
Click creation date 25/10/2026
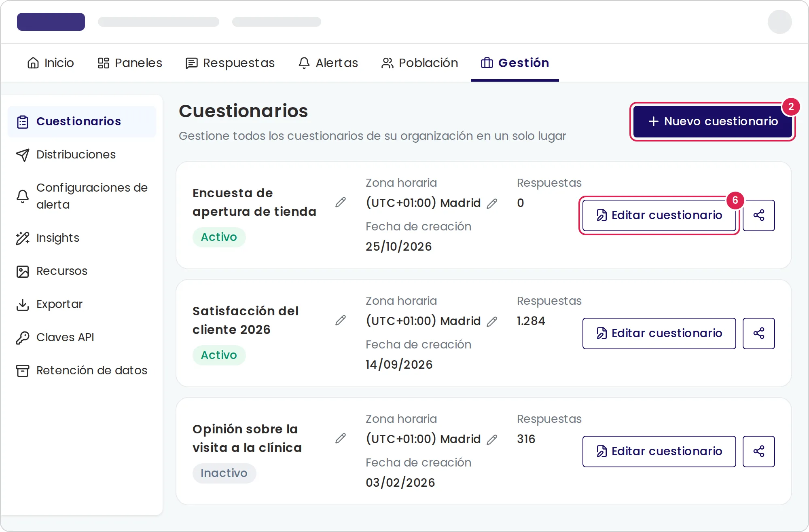398,247
